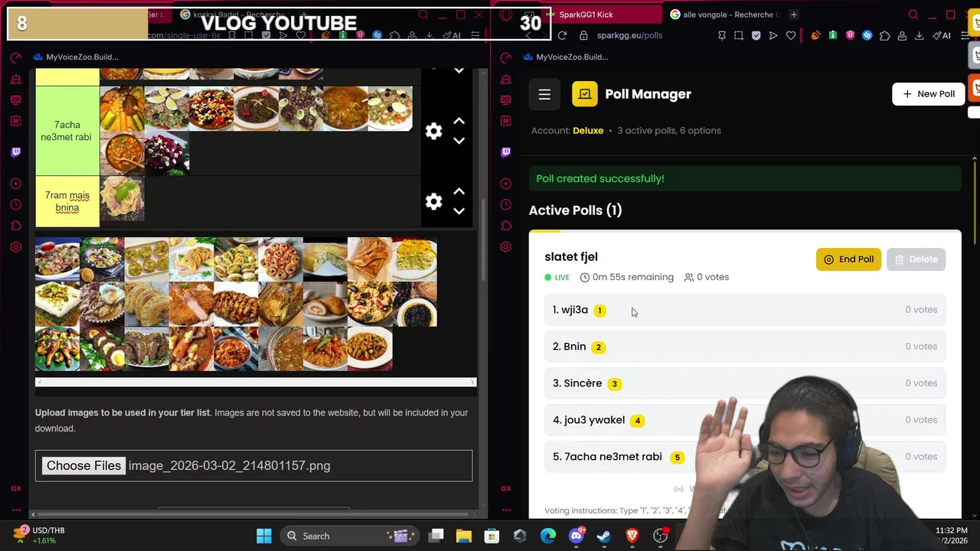The height and width of the screenshot is (551, 980).
Task: Open Discord from the taskbar
Action: [577, 536]
